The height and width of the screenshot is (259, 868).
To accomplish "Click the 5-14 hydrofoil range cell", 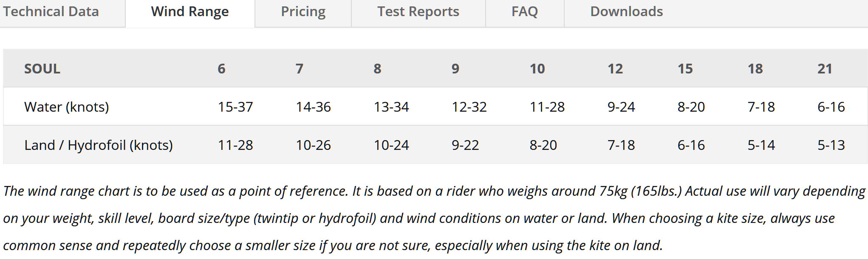I will point(761,145).
